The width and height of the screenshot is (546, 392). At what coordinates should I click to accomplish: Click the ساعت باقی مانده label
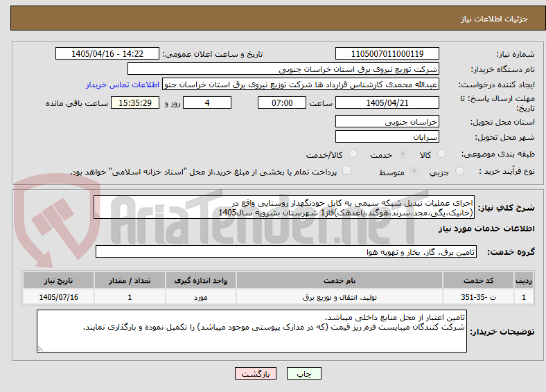(x=77, y=103)
